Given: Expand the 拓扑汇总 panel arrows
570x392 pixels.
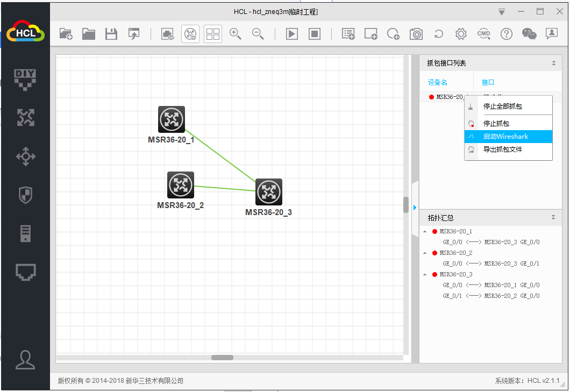Looking at the screenshot, I should pyautogui.click(x=553, y=218).
